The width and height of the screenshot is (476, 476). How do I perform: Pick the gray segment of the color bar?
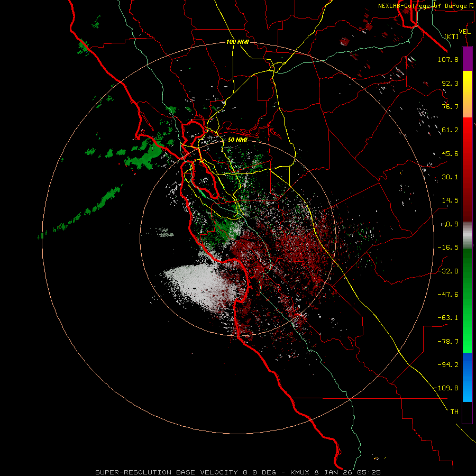(x=467, y=234)
